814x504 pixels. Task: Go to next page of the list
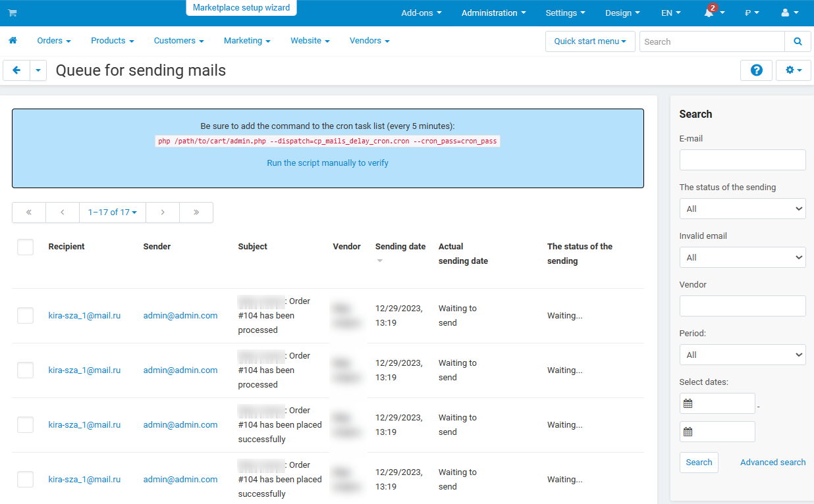pyautogui.click(x=163, y=213)
